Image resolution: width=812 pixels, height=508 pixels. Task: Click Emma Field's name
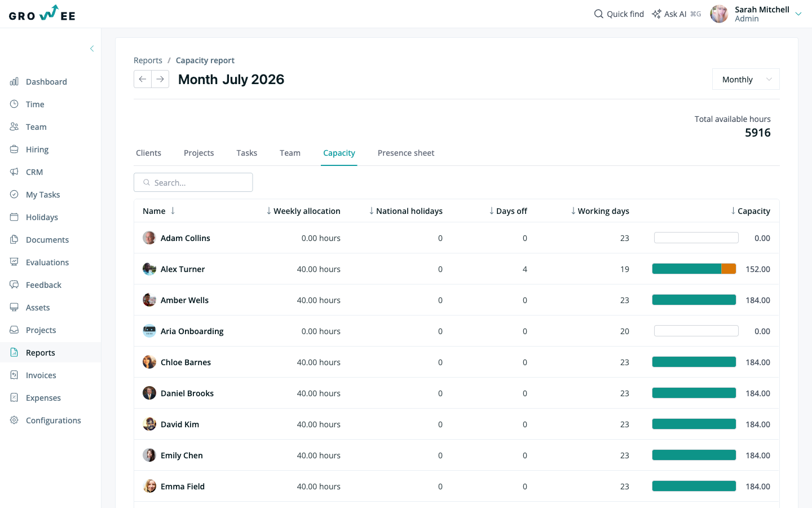(x=183, y=487)
